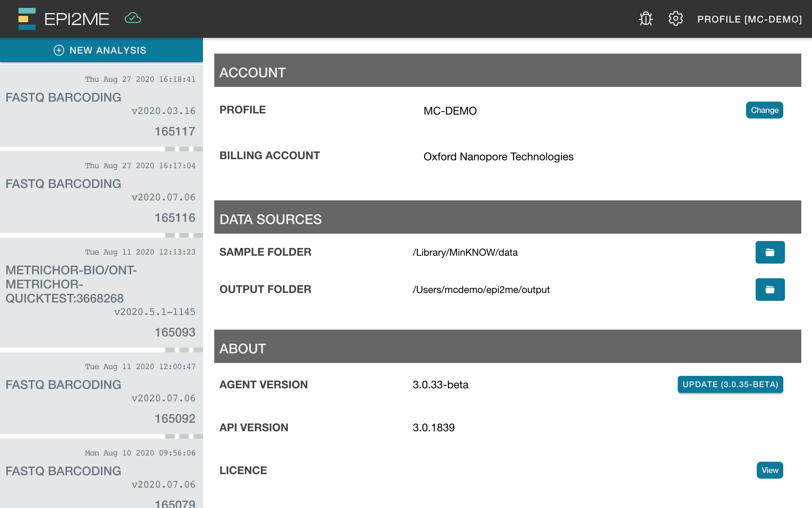Screen dimensions: 812x508
Task: Click the ACCOUNT section header
Action: (508, 70)
